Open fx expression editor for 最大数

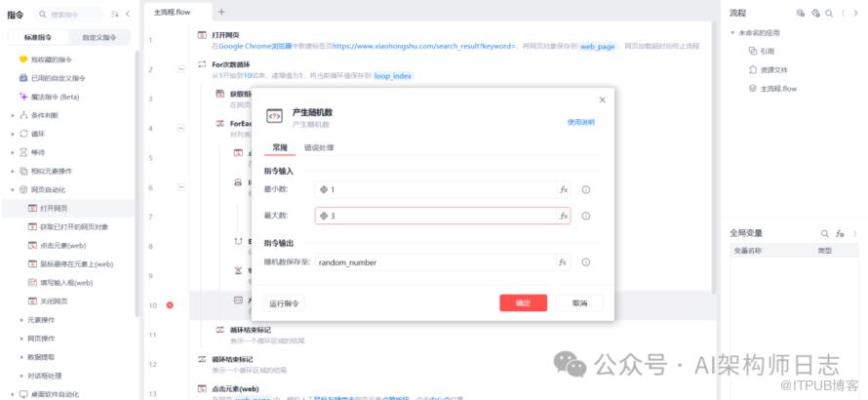(564, 216)
